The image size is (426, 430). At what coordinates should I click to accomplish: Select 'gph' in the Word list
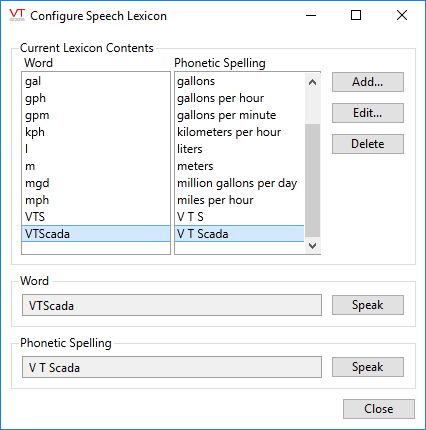pos(96,98)
